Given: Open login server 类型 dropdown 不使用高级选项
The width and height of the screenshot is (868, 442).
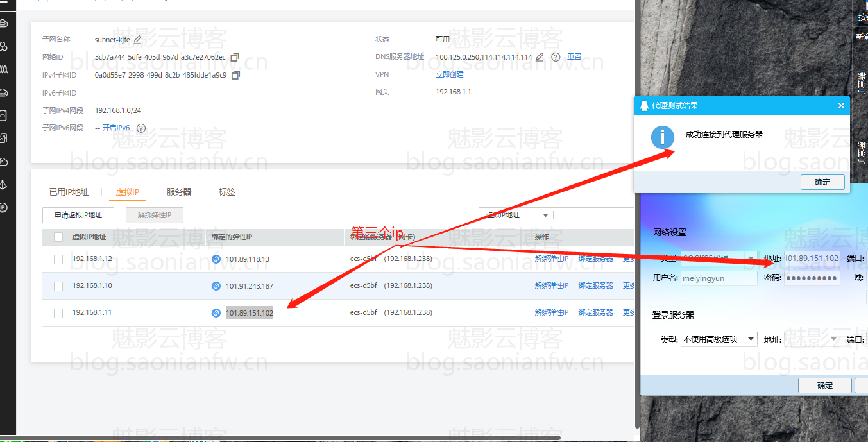Looking at the screenshot, I should pos(719,339).
